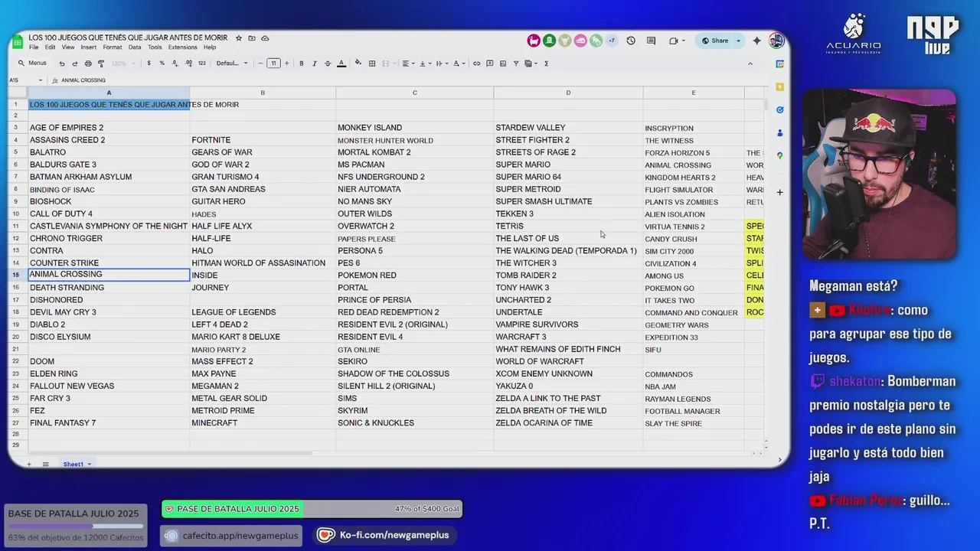This screenshot has width=980, height=551.
Task: Increase the font size with plus
Action: point(287,64)
